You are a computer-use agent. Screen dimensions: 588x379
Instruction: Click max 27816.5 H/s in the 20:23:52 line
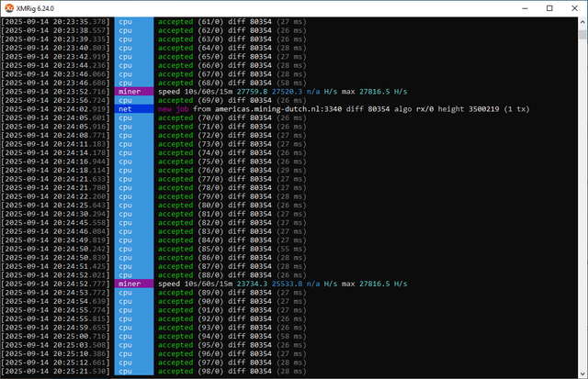tap(374, 92)
